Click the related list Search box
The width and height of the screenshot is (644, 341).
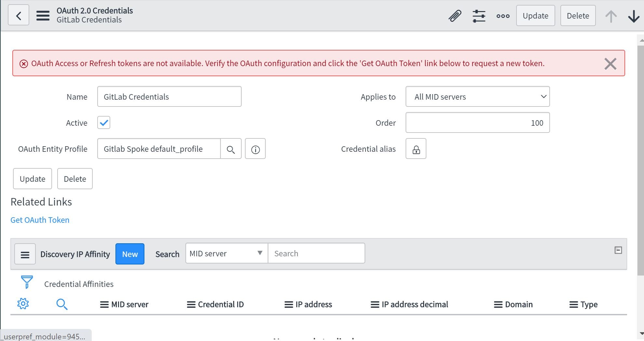tap(316, 253)
